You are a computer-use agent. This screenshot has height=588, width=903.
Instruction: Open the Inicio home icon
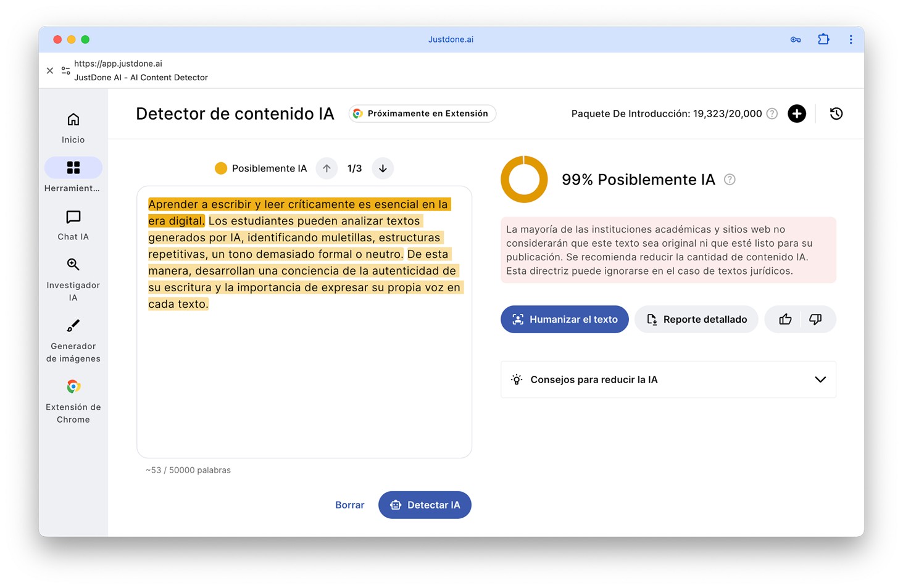click(73, 126)
